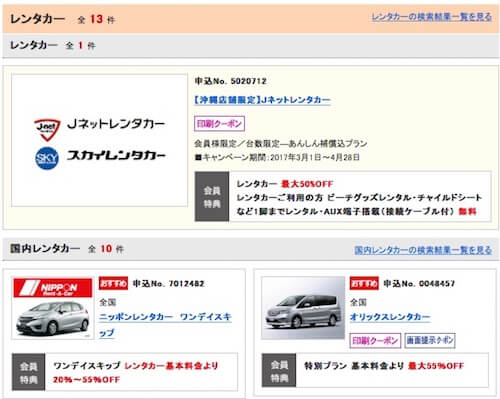
Task: Click the 印刷クーポン badge under Jネットレンタカー
Action: click(x=219, y=124)
